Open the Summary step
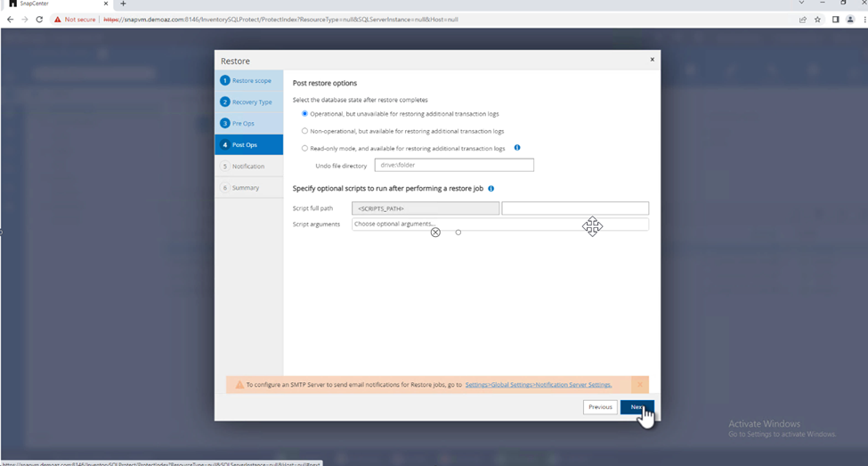The height and width of the screenshot is (466, 868). click(248, 187)
